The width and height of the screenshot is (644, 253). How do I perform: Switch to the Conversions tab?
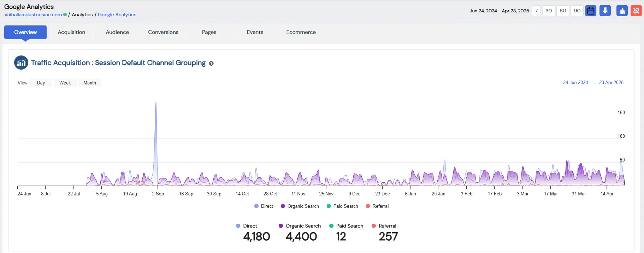[x=163, y=32]
